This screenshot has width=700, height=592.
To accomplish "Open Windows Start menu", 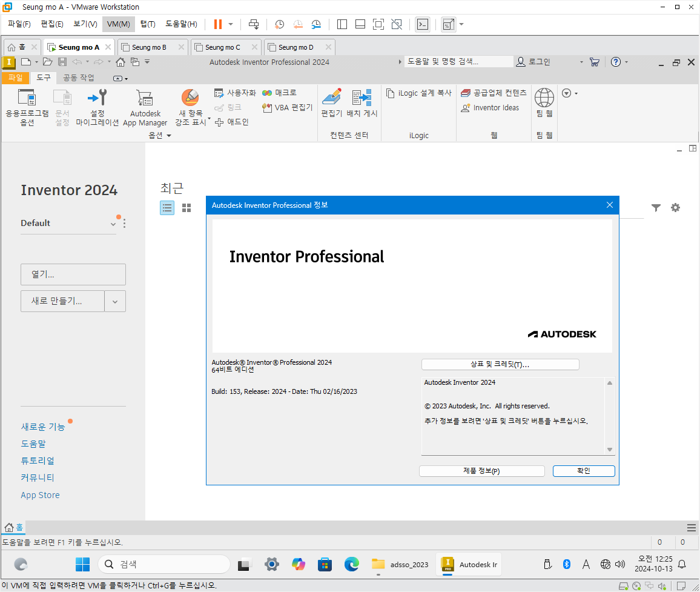I will [82, 564].
